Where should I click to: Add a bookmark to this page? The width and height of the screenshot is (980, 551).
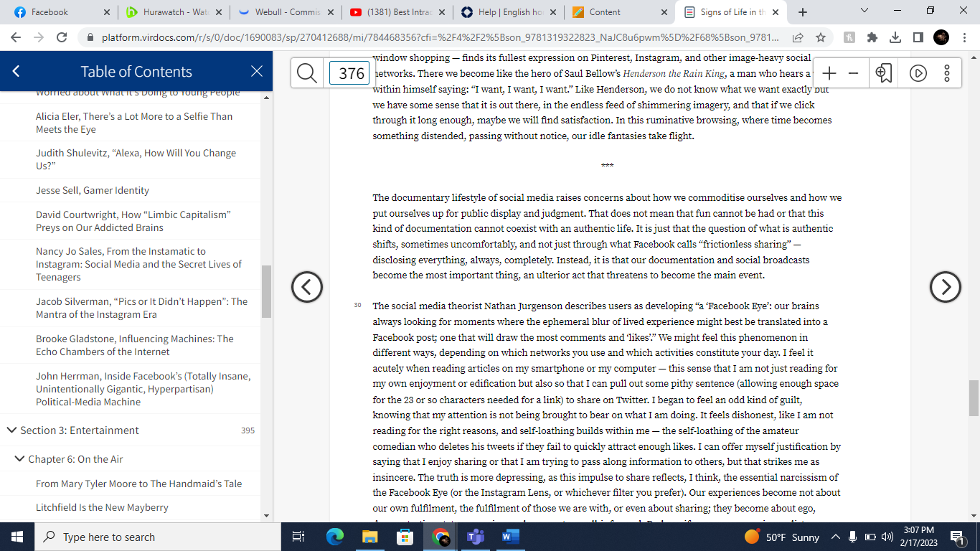pos(884,73)
